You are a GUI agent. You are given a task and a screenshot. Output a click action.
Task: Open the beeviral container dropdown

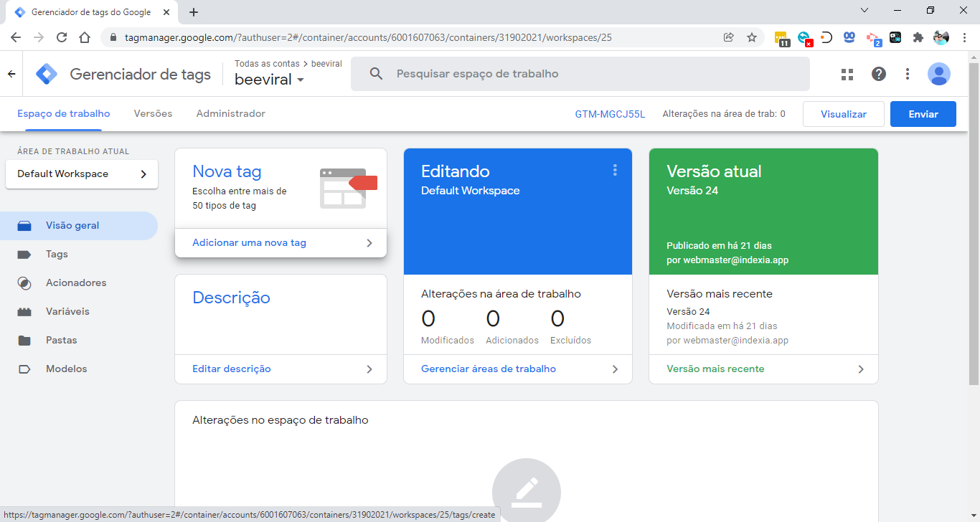pyautogui.click(x=270, y=80)
